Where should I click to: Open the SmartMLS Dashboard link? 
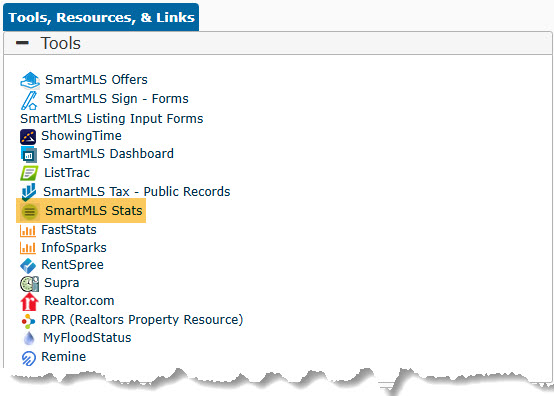[108, 154]
